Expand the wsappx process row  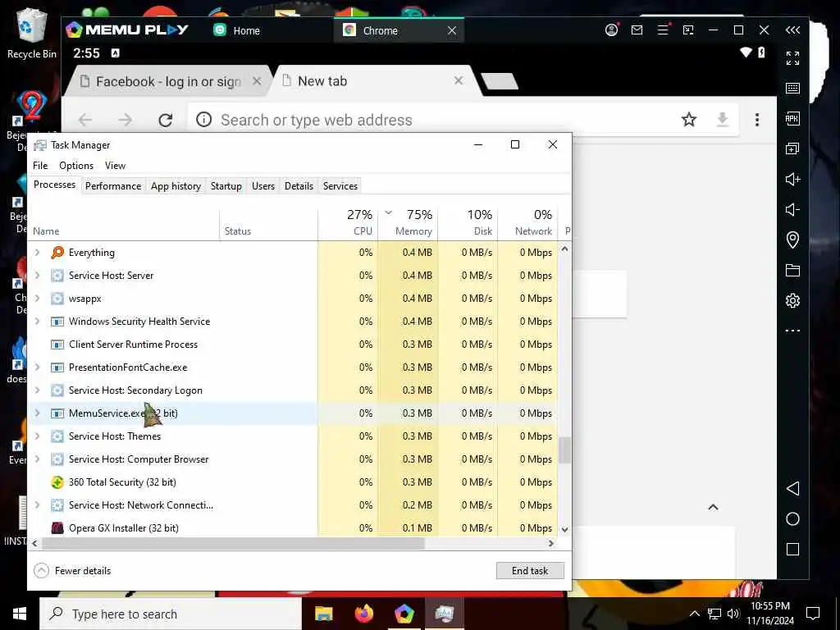coord(37,299)
